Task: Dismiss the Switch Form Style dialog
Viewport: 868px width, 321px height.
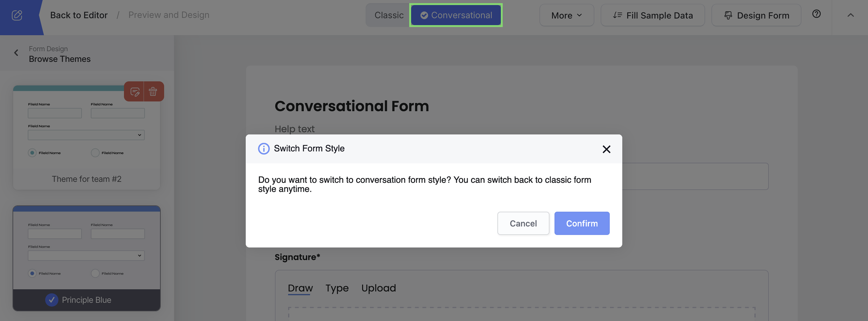Action: [606, 149]
